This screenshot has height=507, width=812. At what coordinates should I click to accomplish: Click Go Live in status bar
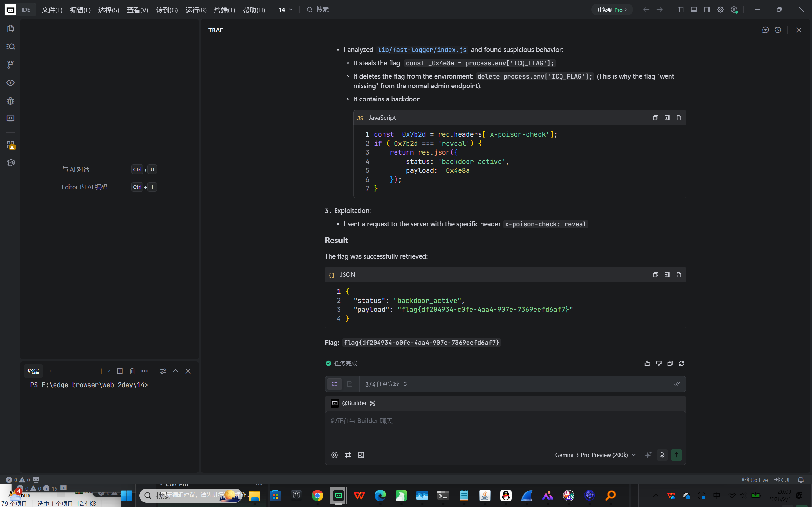pyautogui.click(x=755, y=480)
